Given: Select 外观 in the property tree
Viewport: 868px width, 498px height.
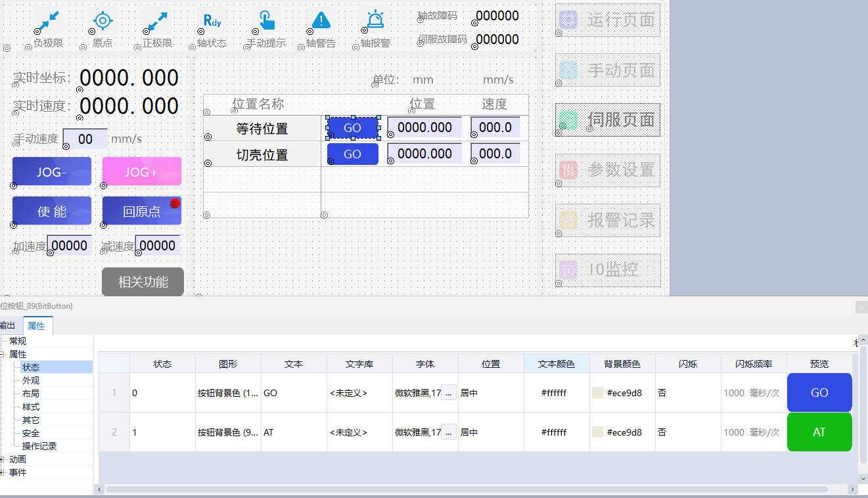Looking at the screenshot, I should pyautogui.click(x=31, y=380).
